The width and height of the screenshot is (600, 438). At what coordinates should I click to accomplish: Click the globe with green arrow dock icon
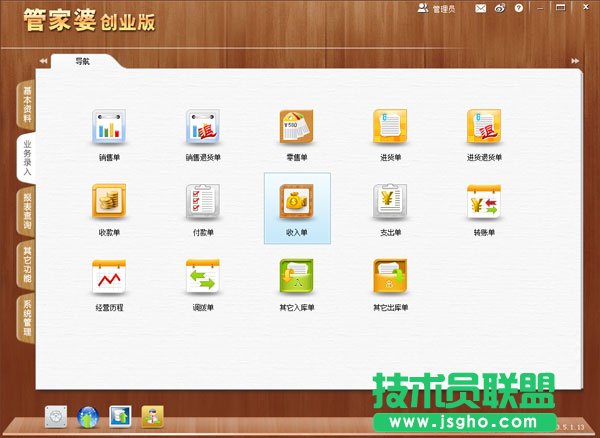coord(88,417)
